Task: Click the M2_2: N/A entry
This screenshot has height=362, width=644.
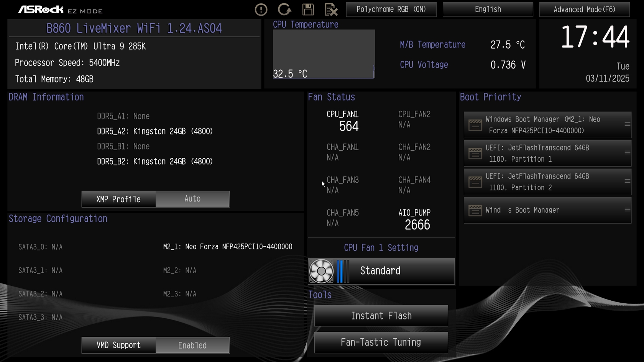Action: pyautogui.click(x=180, y=270)
